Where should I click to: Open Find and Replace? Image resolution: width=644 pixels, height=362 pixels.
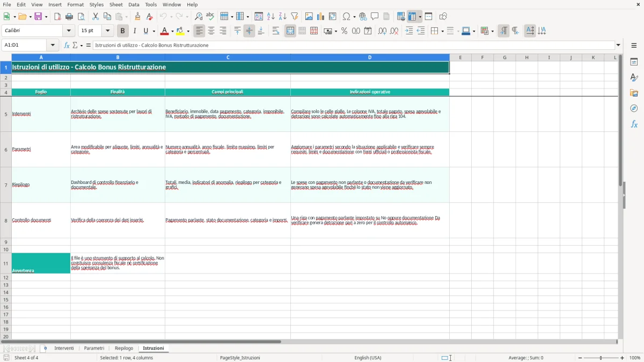point(199,17)
